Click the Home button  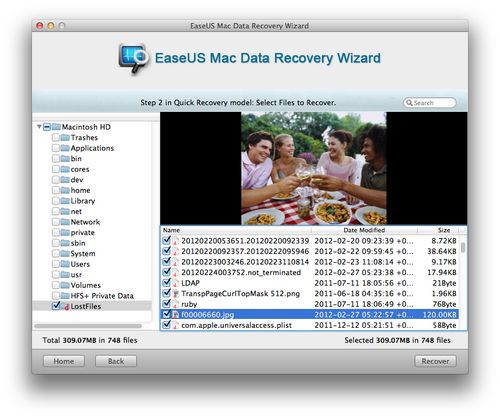[x=64, y=361]
